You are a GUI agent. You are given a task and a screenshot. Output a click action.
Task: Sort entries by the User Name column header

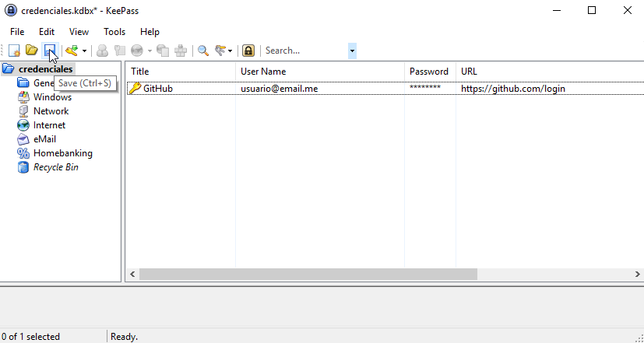tap(320, 72)
